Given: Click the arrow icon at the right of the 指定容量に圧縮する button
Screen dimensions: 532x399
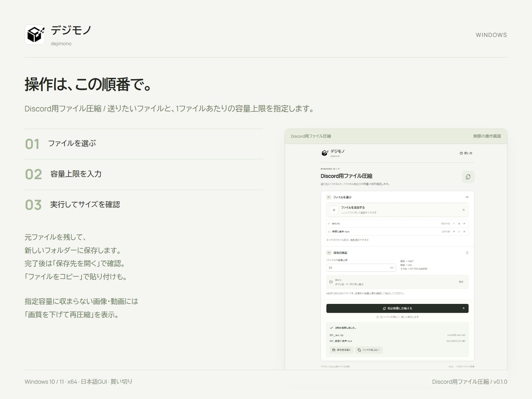Looking at the screenshot, I should point(463,309).
